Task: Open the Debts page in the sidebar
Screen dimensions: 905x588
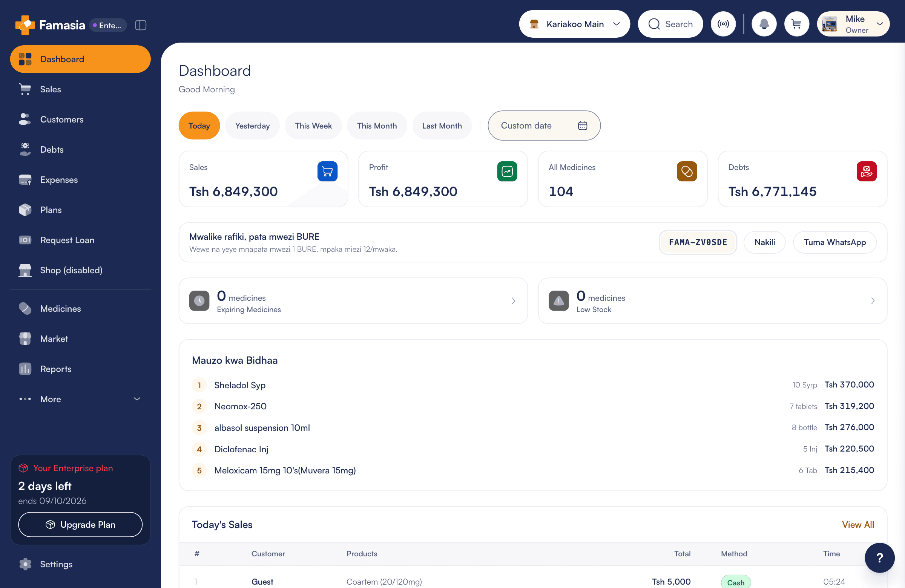Action: 80,149
